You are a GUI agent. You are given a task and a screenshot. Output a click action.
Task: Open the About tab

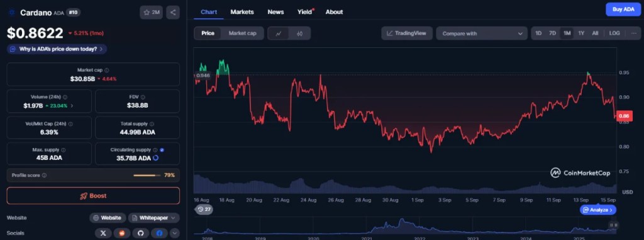(x=335, y=12)
